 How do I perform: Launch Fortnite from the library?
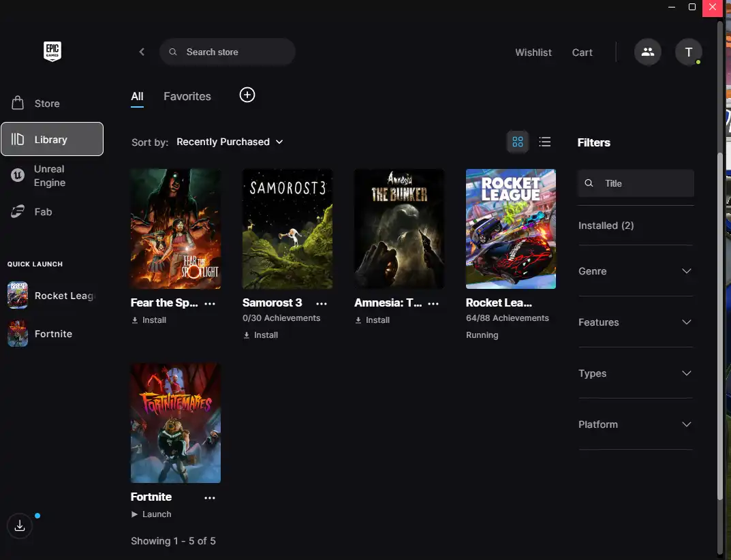click(x=151, y=514)
